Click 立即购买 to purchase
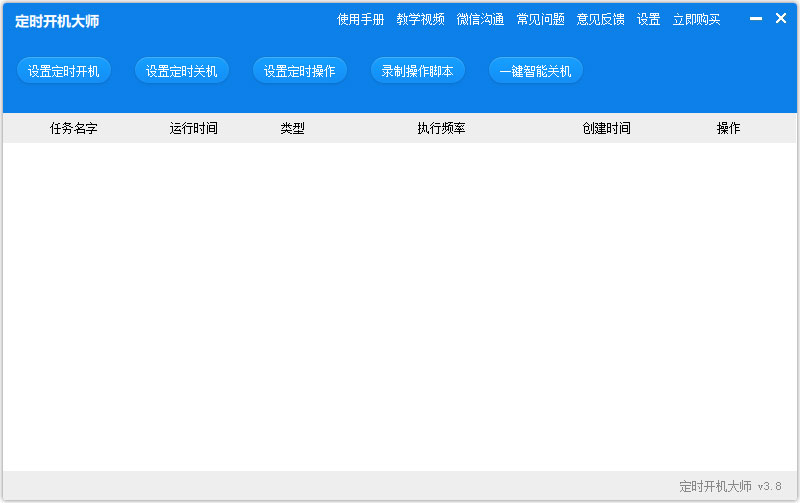 pyautogui.click(x=696, y=20)
